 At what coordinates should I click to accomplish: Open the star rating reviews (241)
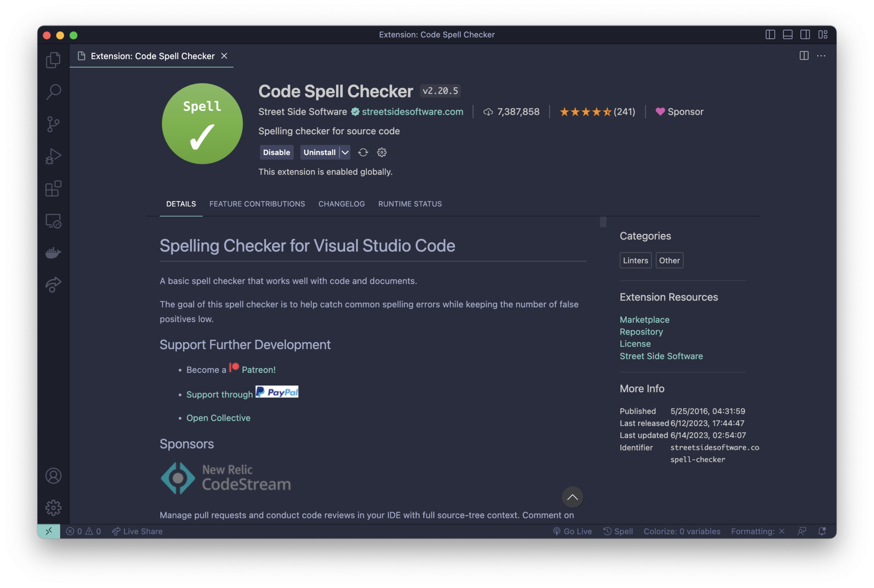click(x=597, y=112)
